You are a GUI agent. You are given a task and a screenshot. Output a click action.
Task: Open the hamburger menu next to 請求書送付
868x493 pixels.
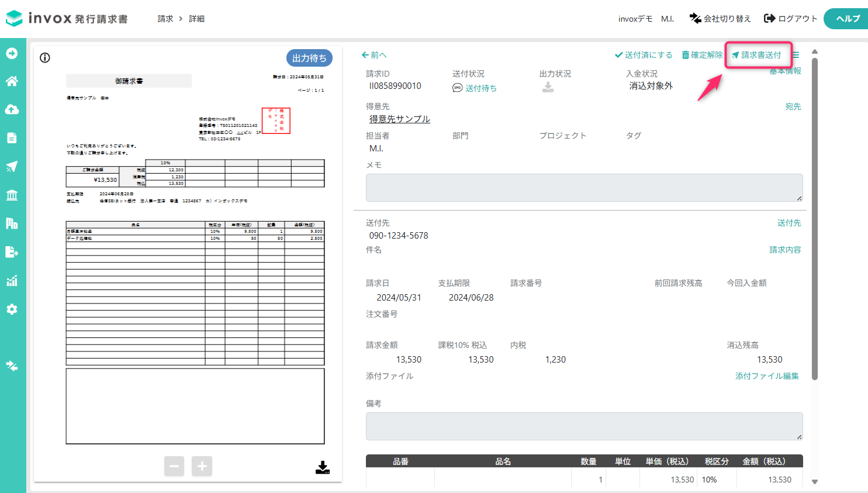pyautogui.click(x=796, y=55)
